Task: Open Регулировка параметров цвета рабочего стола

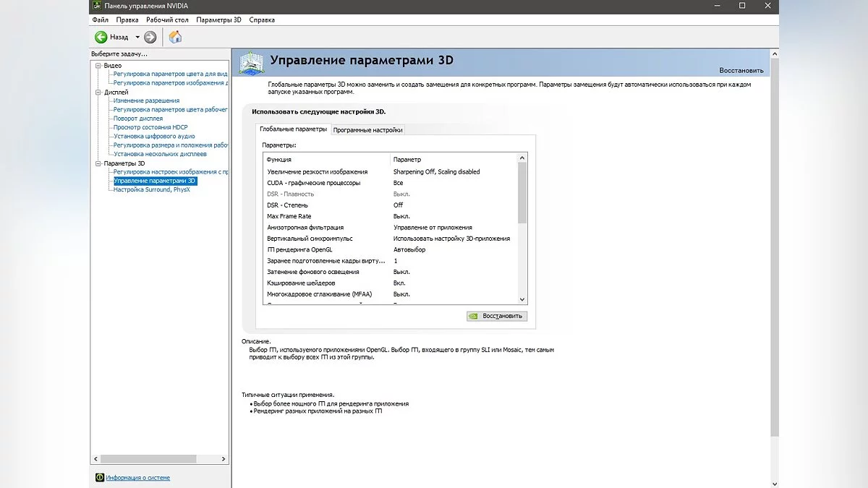Action: click(x=171, y=110)
